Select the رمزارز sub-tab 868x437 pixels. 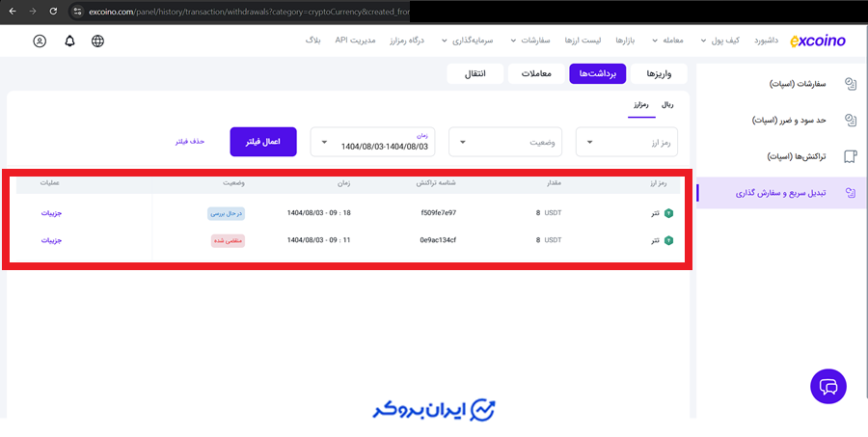[x=641, y=105]
